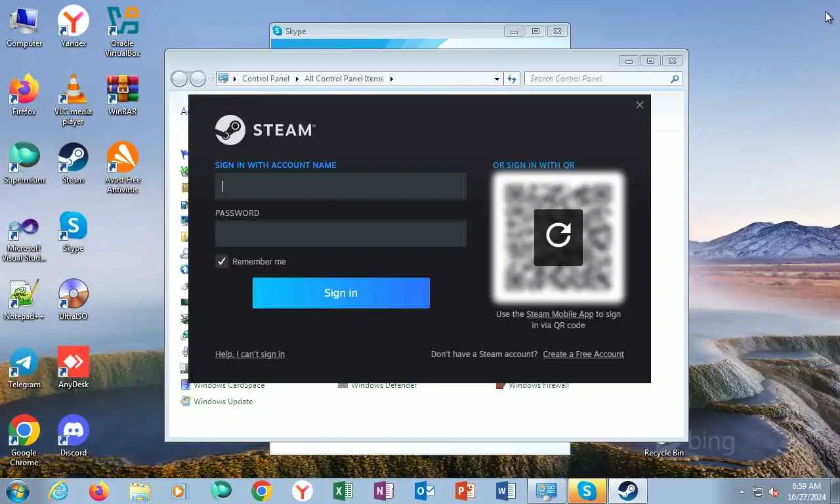Screen dimensions: 840x504
Task: Launch Outlook from the taskbar
Action: (x=425, y=491)
